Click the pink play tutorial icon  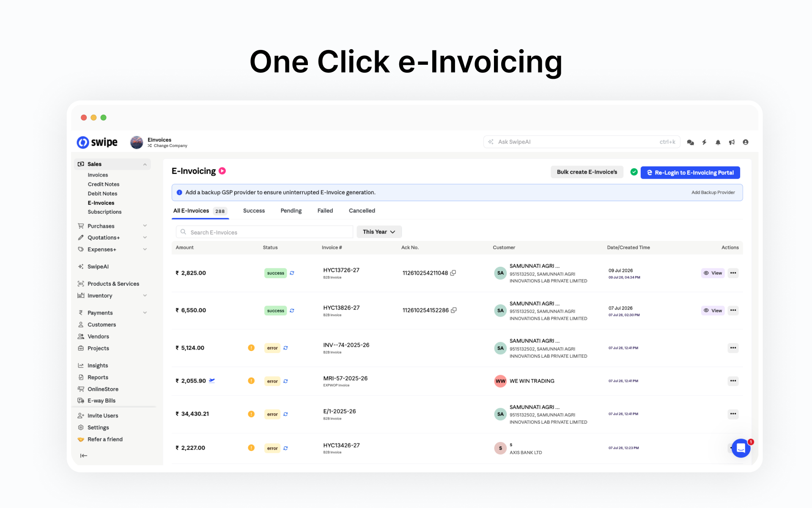[x=222, y=171]
